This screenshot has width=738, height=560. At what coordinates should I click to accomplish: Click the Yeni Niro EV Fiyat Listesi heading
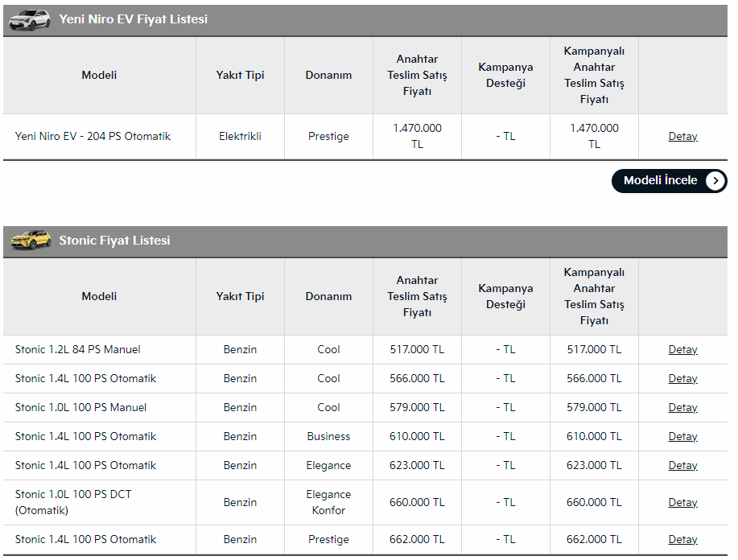tap(134, 19)
